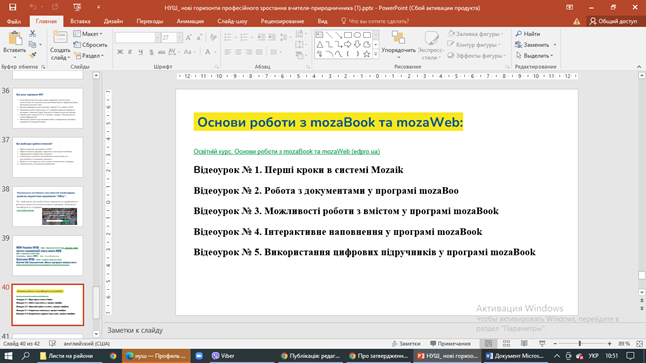Insert an oval shape from the shapes gallery
646x363 pixels.
click(x=357, y=35)
